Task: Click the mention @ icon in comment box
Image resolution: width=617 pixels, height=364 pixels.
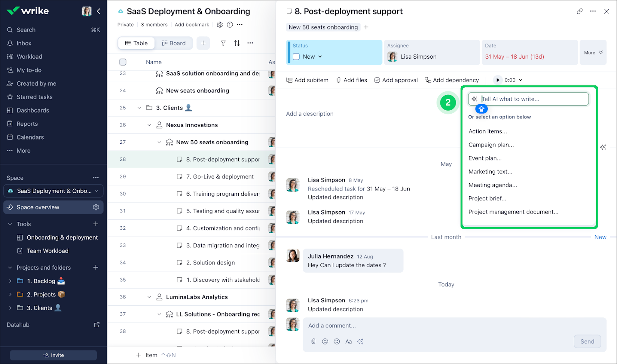Action: 325,341
